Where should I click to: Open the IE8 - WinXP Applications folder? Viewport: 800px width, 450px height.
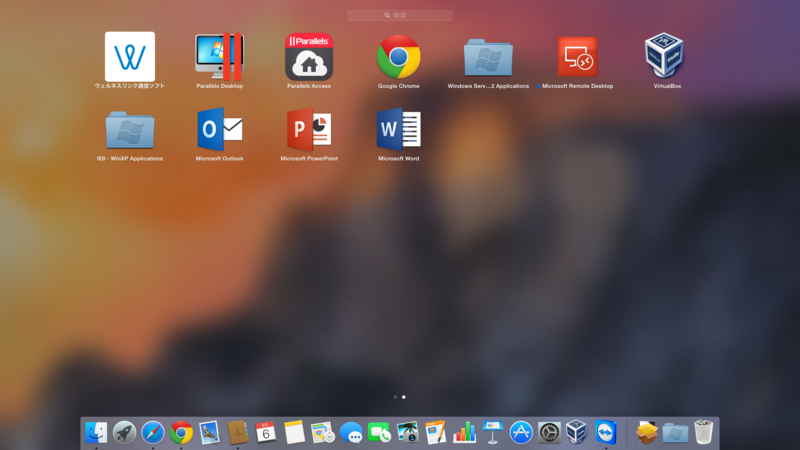pyautogui.click(x=130, y=130)
